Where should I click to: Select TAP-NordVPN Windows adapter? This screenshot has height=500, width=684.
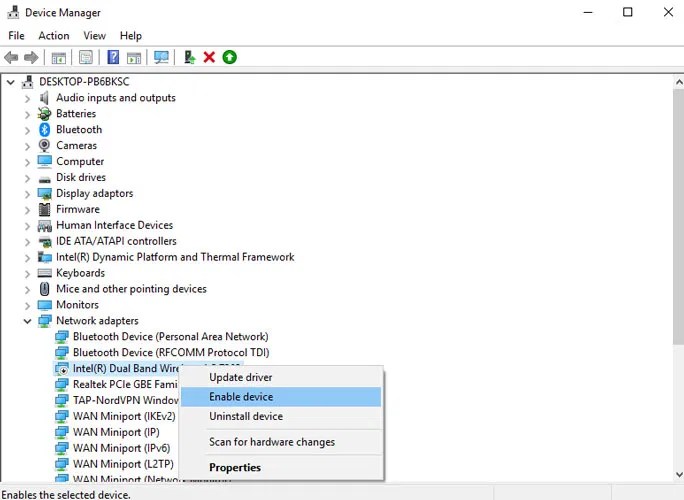tap(126, 400)
